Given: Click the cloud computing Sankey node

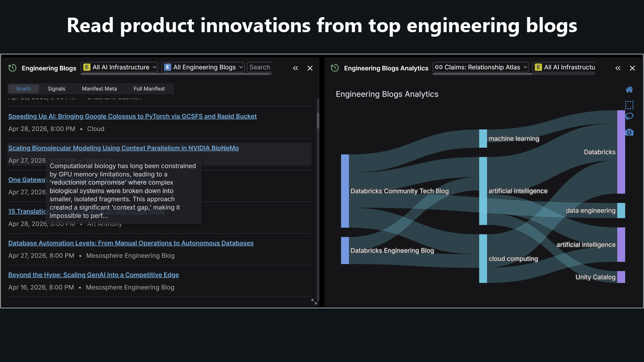Looking at the screenshot, I should tap(483, 258).
